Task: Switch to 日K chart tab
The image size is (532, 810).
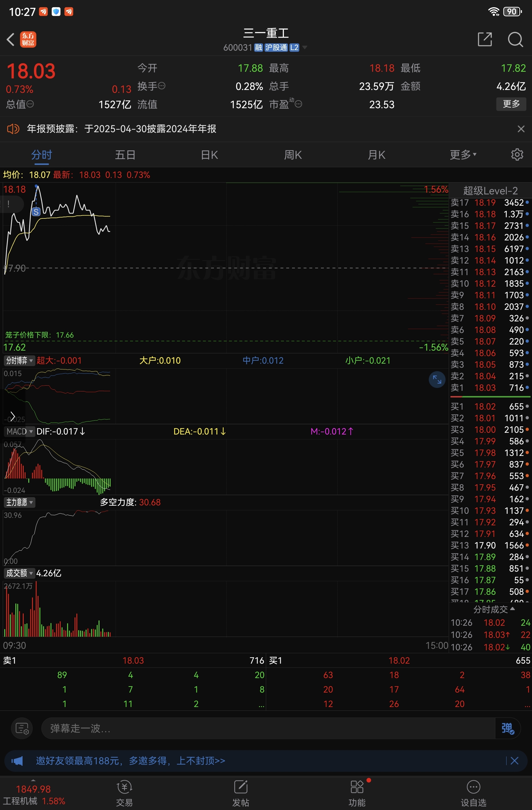Action: [x=209, y=155]
